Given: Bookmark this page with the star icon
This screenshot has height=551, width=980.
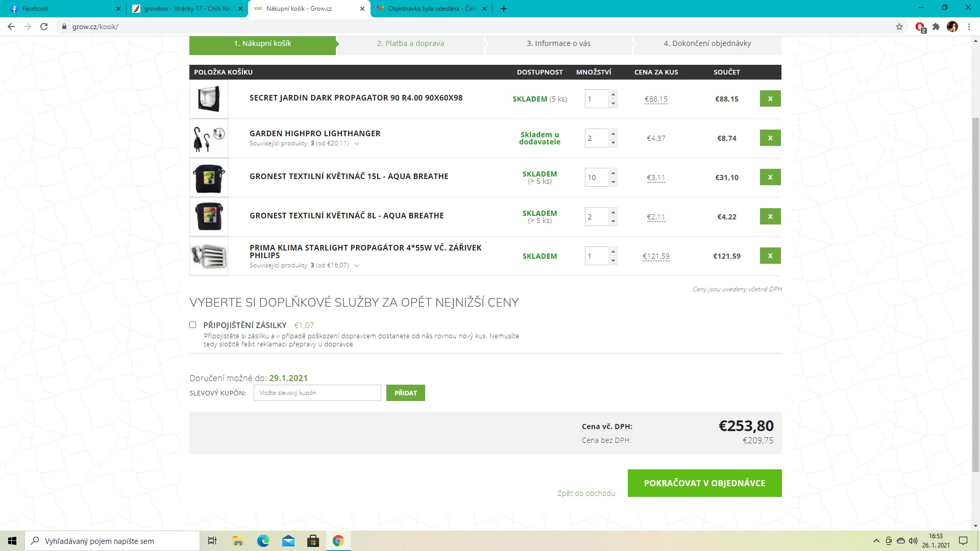Looking at the screenshot, I should coord(899,27).
